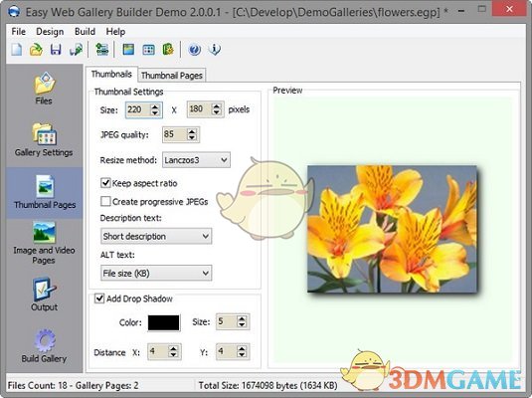Minimize the application window
532x398 pixels.
click(x=461, y=11)
